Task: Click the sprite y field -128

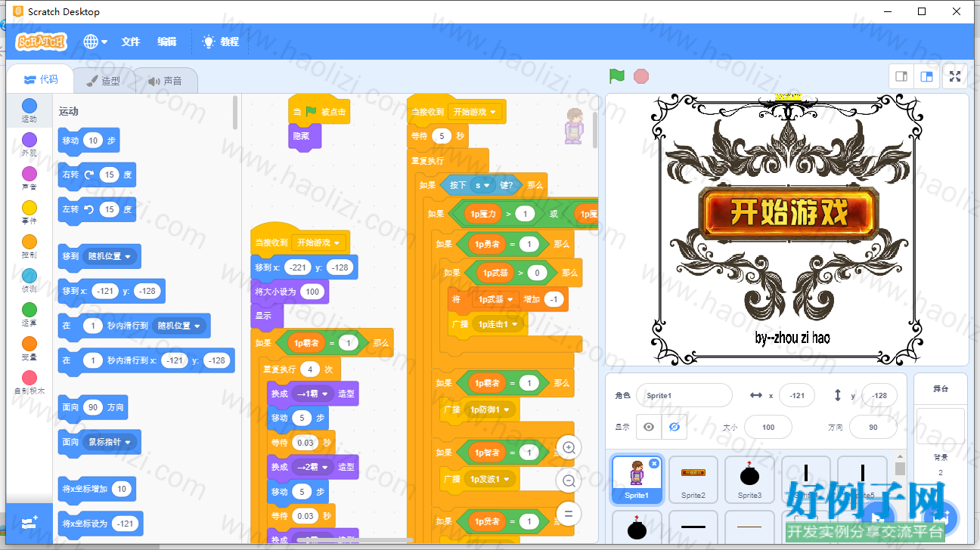Action: [879, 395]
